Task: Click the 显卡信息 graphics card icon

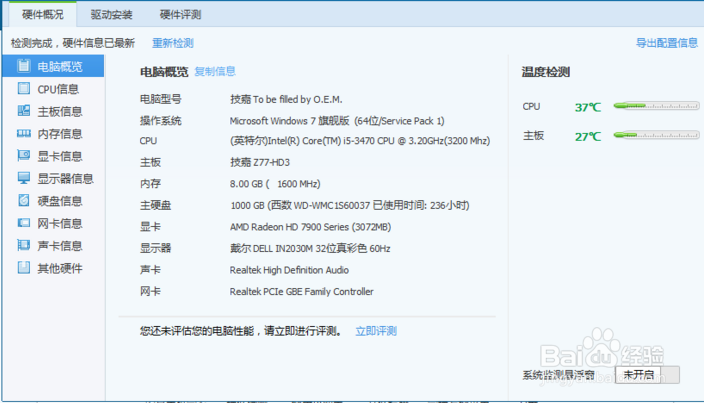Action: [x=24, y=156]
